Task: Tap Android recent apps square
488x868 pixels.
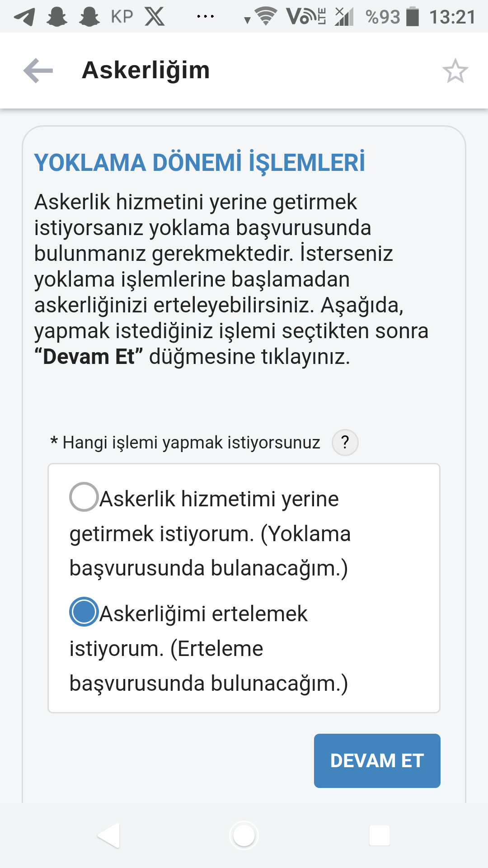Action: 380,835
